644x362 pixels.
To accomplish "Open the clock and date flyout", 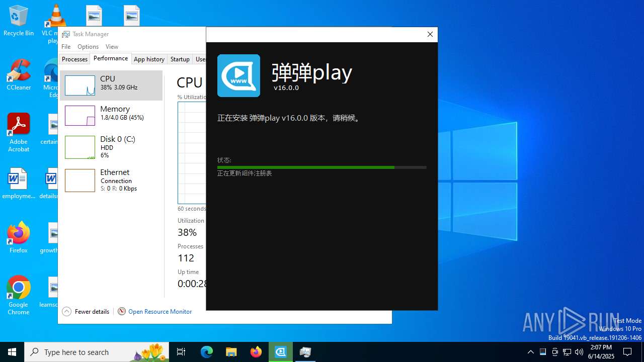I will pyautogui.click(x=601, y=352).
